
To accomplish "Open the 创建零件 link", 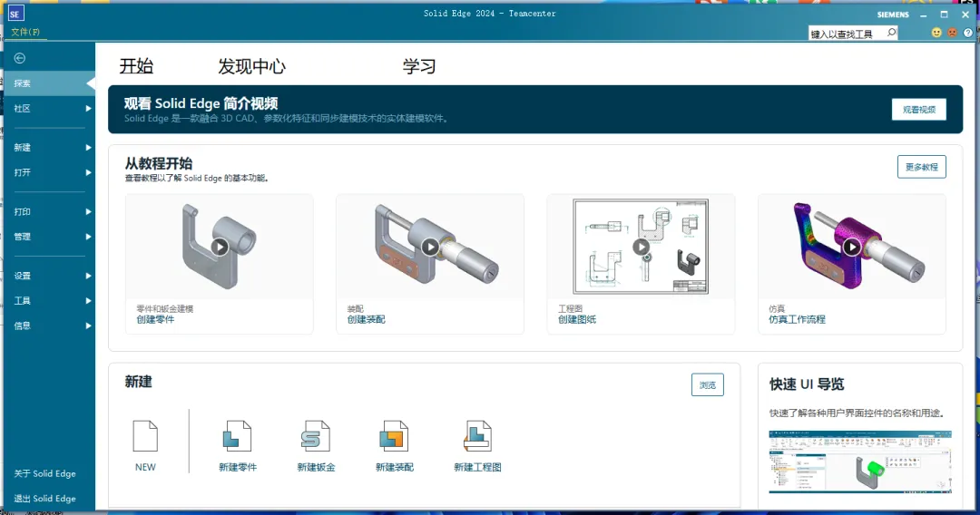I will click(x=156, y=320).
